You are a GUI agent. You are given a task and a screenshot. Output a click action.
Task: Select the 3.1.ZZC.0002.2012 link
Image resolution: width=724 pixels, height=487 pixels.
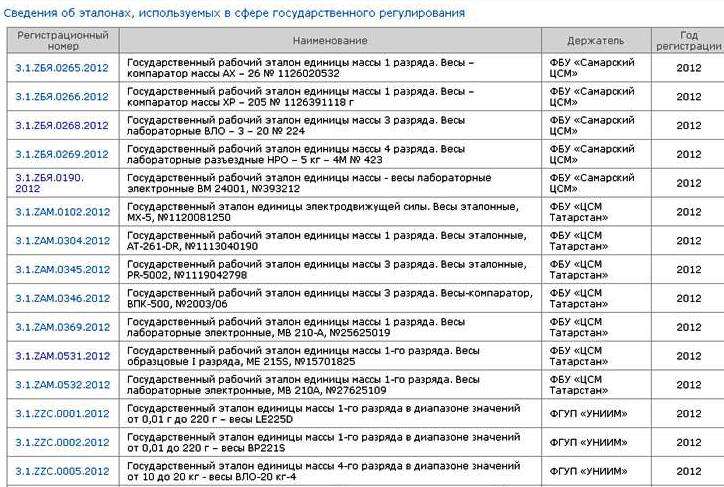pyautogui.click(x=62, y=442)
